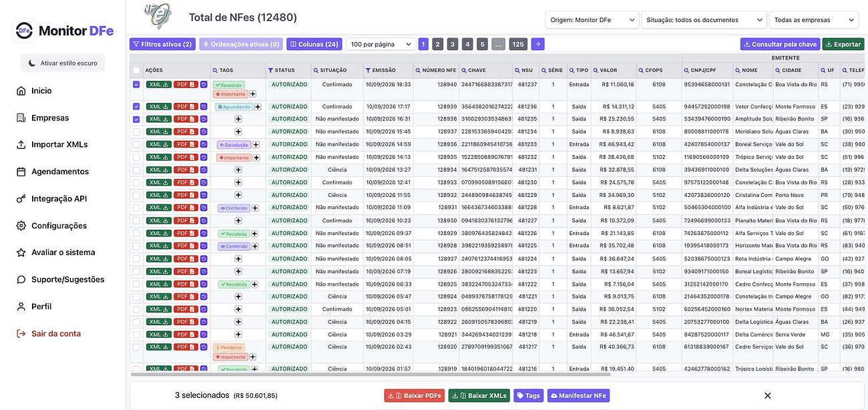Jump to last page 125

click(x=518, y=44)
